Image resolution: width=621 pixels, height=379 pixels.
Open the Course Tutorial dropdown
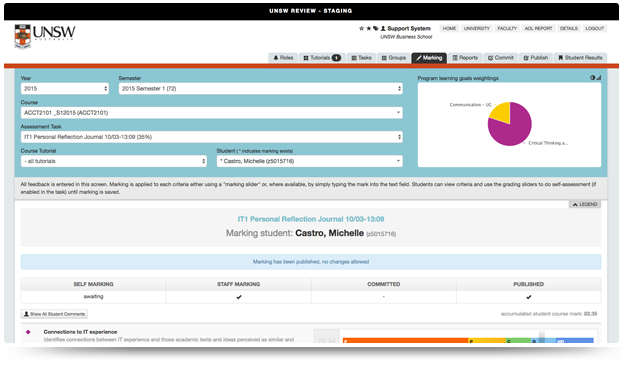[114, 161]
